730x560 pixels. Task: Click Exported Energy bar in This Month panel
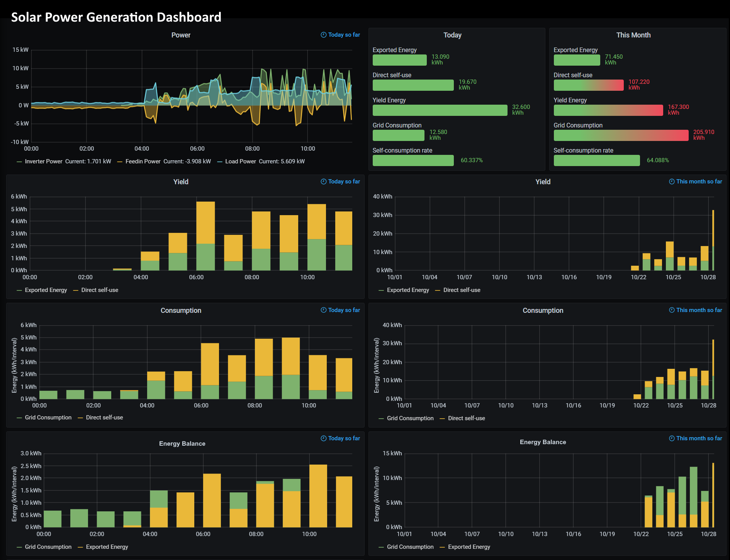point(577,60)
